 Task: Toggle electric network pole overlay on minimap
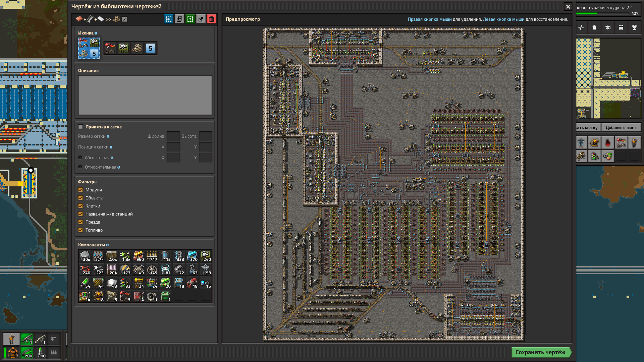(581, 143)
